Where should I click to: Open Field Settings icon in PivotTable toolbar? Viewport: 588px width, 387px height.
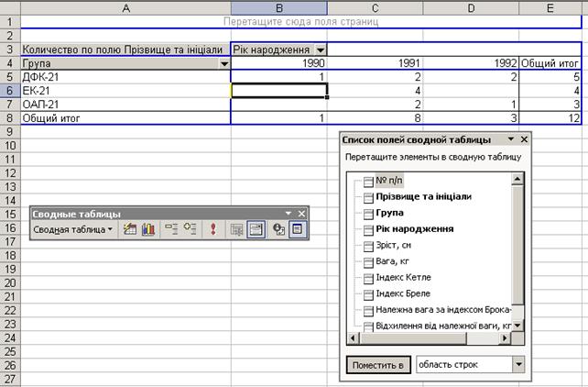tap(278, 229)
